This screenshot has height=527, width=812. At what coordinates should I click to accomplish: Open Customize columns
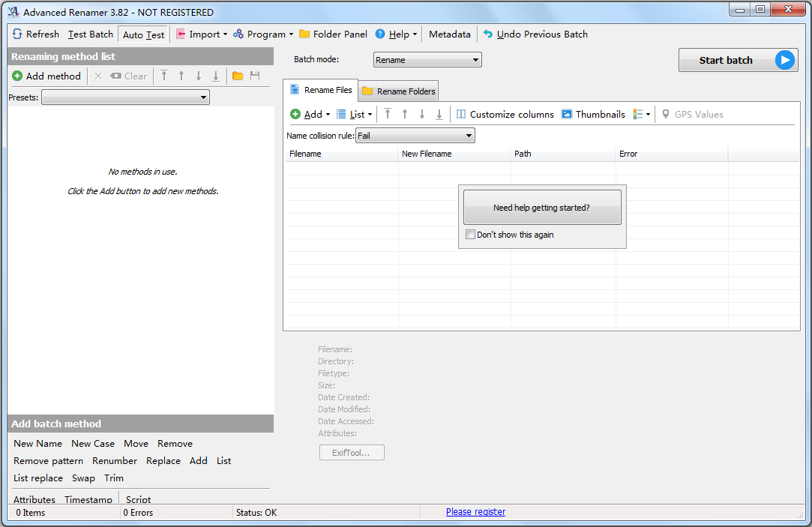click(x=505, y=115)
